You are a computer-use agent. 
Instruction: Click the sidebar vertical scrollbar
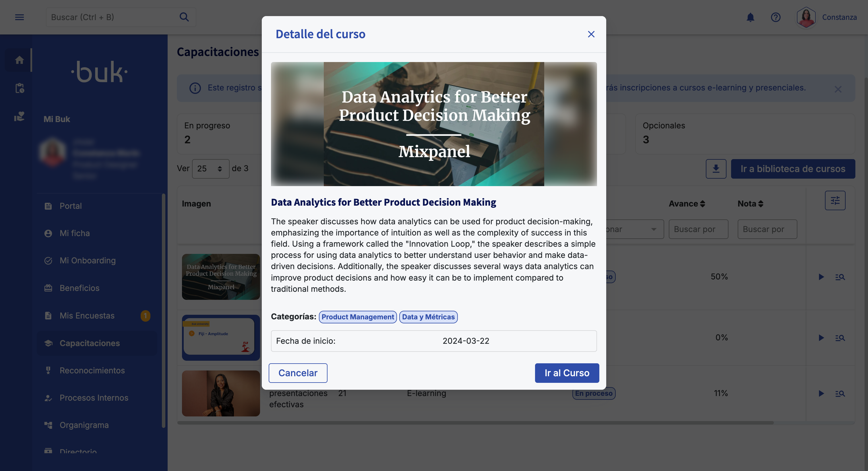(163, 310)
